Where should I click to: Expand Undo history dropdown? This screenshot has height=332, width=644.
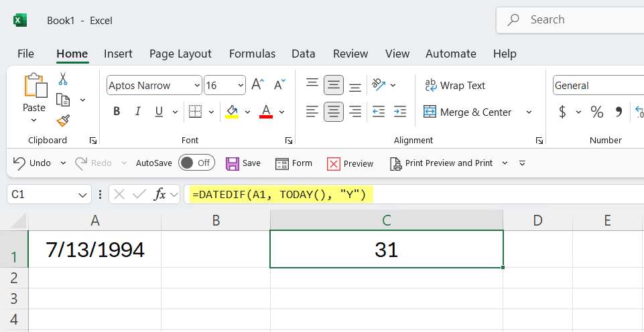coord(63,163)
